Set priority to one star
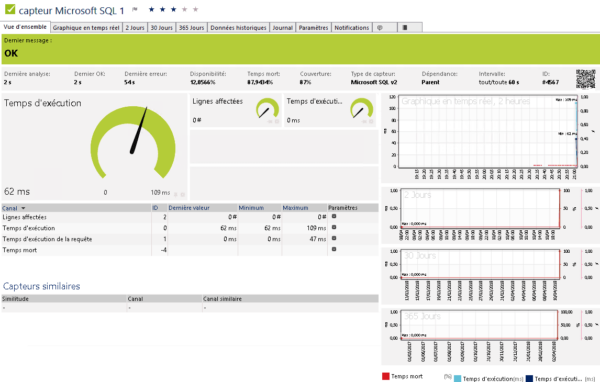Screen dimensions: 600x382 pos(151,9)
